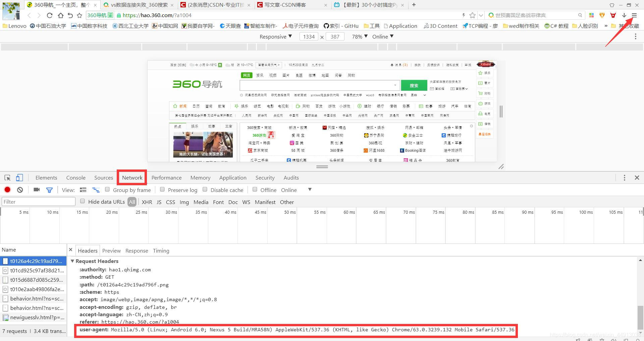Switch to Network tab
This screenshot has width=644, height=341.
pos(132,178)
